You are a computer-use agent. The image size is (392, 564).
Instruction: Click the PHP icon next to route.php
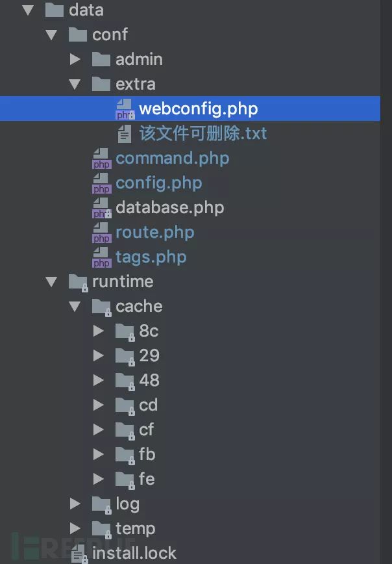click(x=101, y=233)
